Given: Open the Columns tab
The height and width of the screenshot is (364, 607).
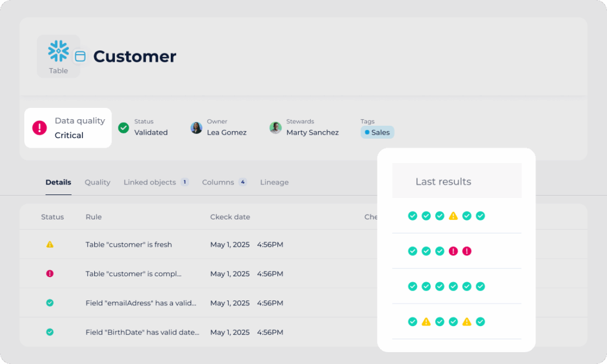Looking at the screenshot, I should [219, 182].
